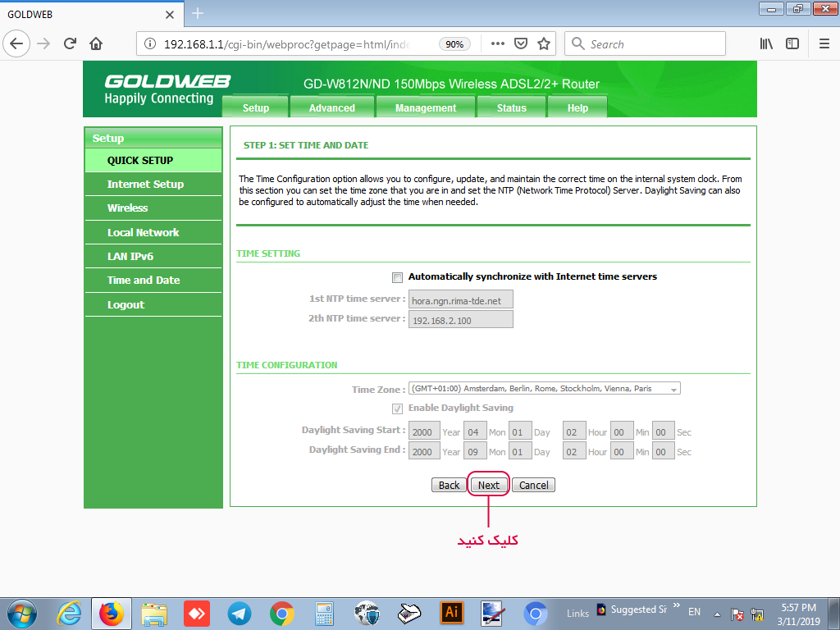Viewport: 840px width, 630px height.
Task: Show the Firefox sidebar
Action: pyautogui.click(x=792, y=43)
